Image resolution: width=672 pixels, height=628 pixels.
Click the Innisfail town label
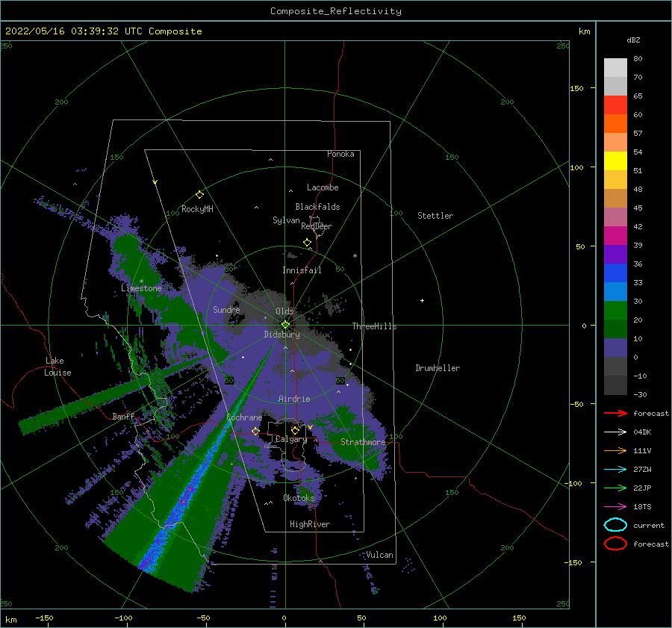(x=302, y=270)
